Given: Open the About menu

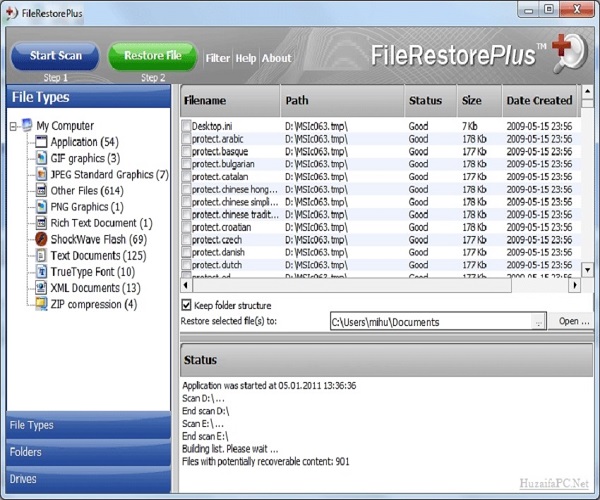Looking at the screenshot, I should tap(276, 58).
